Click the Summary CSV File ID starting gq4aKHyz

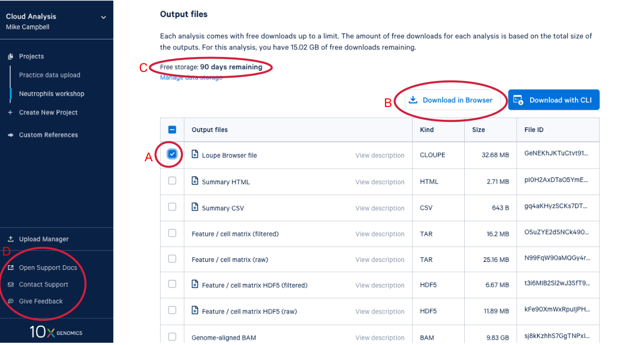point(557,206)
